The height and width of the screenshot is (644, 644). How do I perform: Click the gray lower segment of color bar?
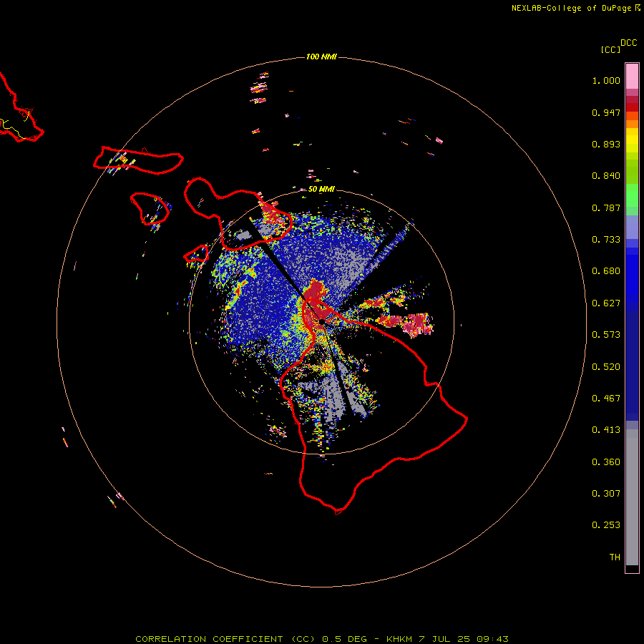[x=632, y=497]
